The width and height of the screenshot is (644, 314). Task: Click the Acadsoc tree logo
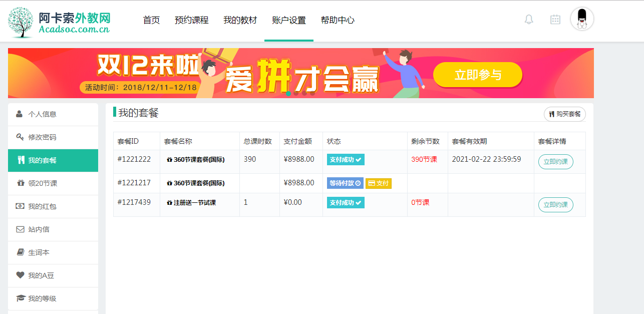coord(20,21)
